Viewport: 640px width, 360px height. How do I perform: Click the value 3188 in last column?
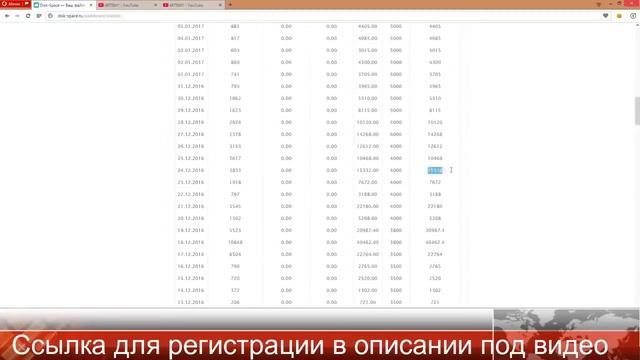(x=435, y=194)
